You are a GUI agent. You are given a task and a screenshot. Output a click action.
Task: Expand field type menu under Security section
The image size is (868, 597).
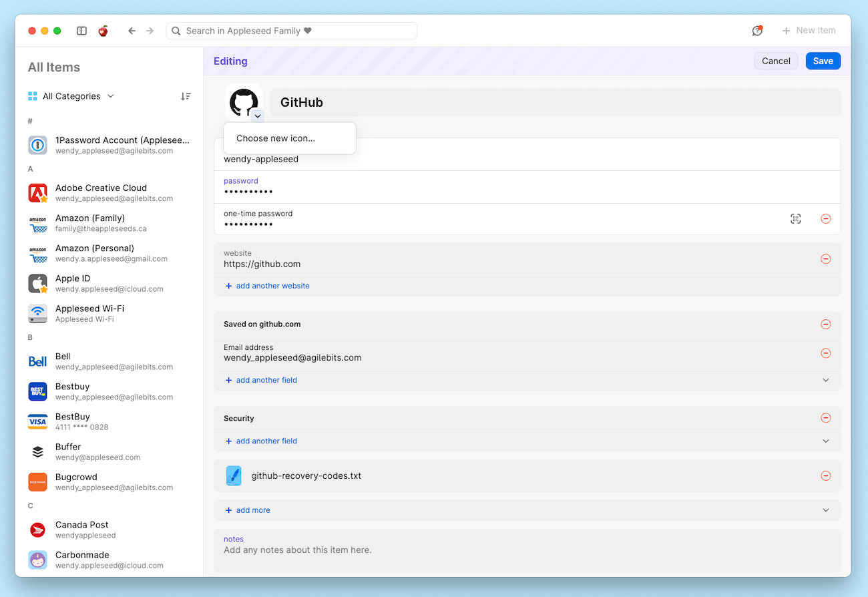tap(826, 441)
